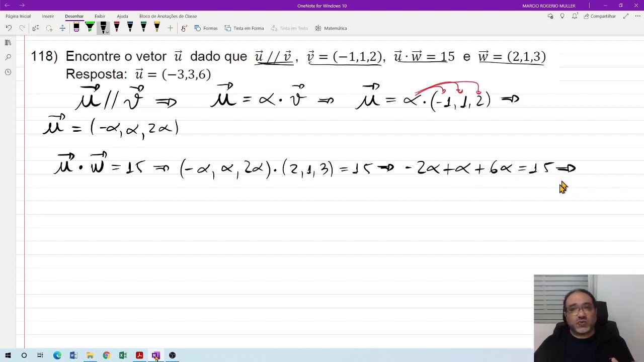Toggle draw with touch mode
This screenshot has height=362, width=644.
(x=184, y=28)
